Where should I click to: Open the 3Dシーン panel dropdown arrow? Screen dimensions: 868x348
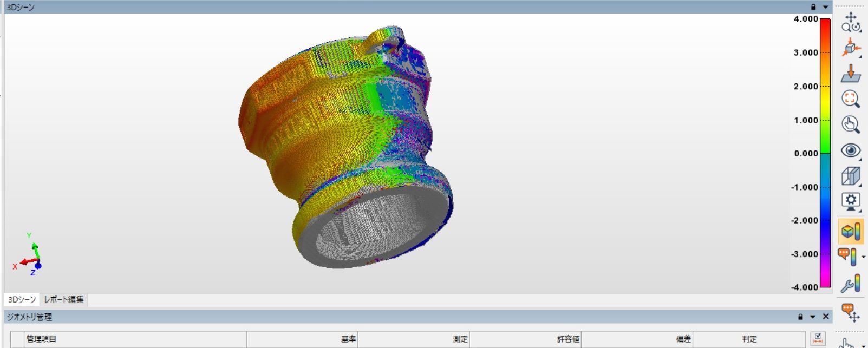825,7
